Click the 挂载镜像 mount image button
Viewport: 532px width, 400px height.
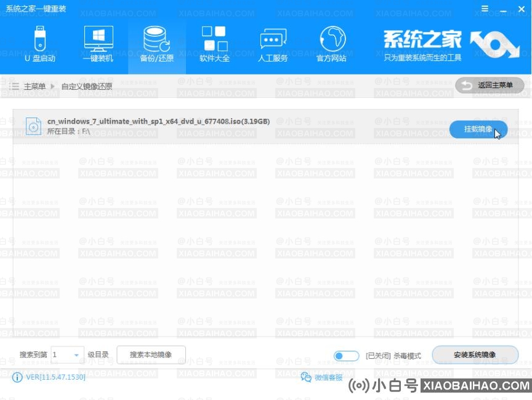(x=478, y=129)
